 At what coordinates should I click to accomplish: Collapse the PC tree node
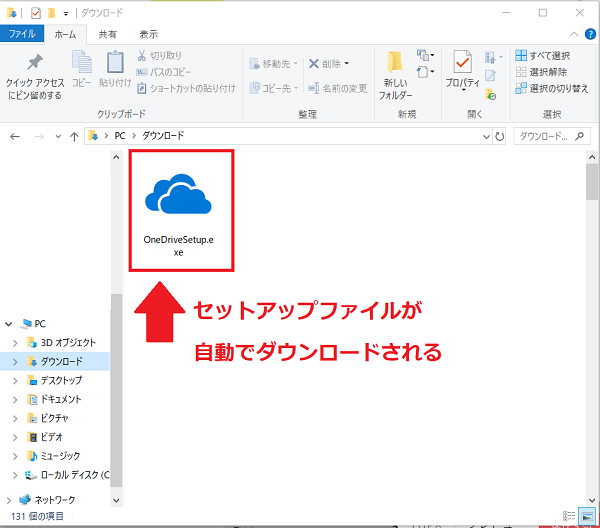8,324
